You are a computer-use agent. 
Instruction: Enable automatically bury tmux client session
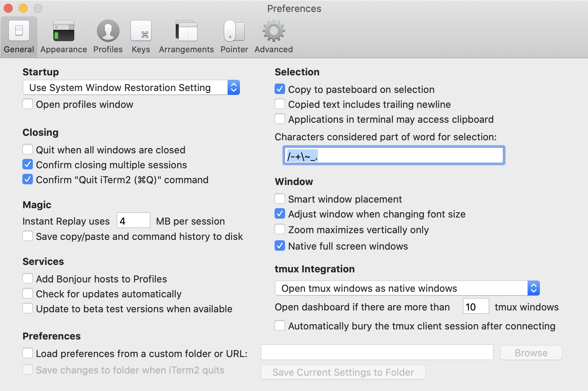coord(280,325)
